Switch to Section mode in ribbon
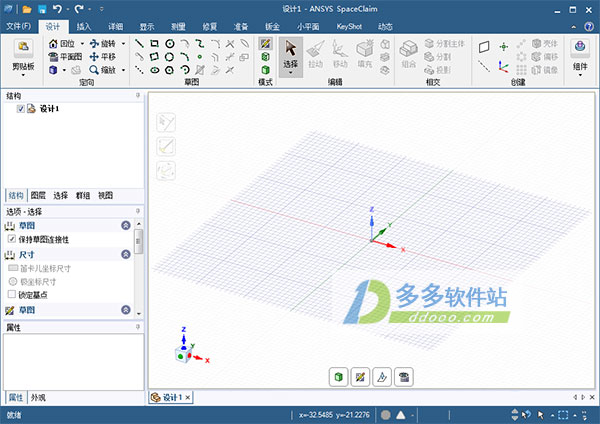Image resolution: width=600 pixels, height=424 pixels. [265, 57]
